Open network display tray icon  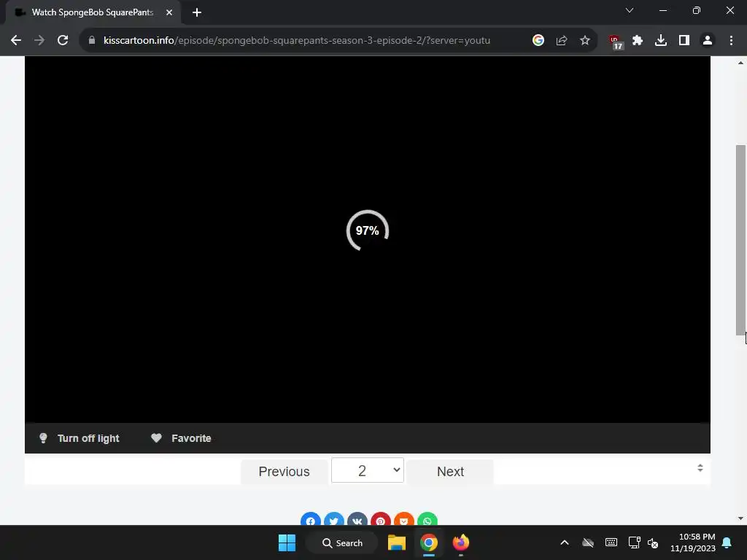tap(634, 542)
